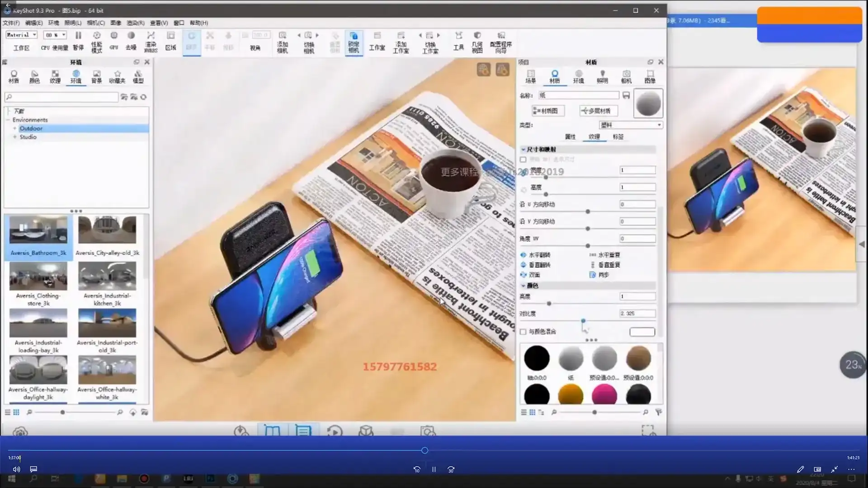Collapse the 尺寸和映射 section
This screenshot has height=488, width=868.
coord(524,149)
